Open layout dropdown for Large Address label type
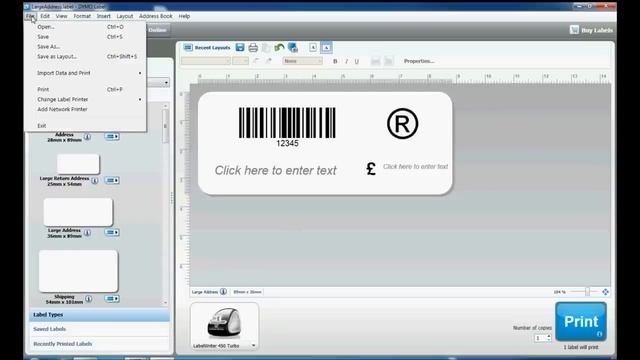 pos(112,232)
